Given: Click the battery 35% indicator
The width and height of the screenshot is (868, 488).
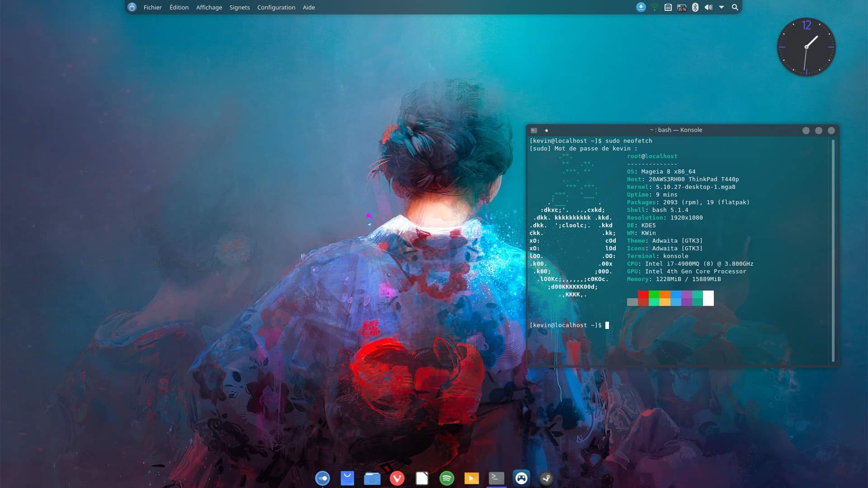Looking at the screenshot, I should pyautogui.click(x=682, y=7).
